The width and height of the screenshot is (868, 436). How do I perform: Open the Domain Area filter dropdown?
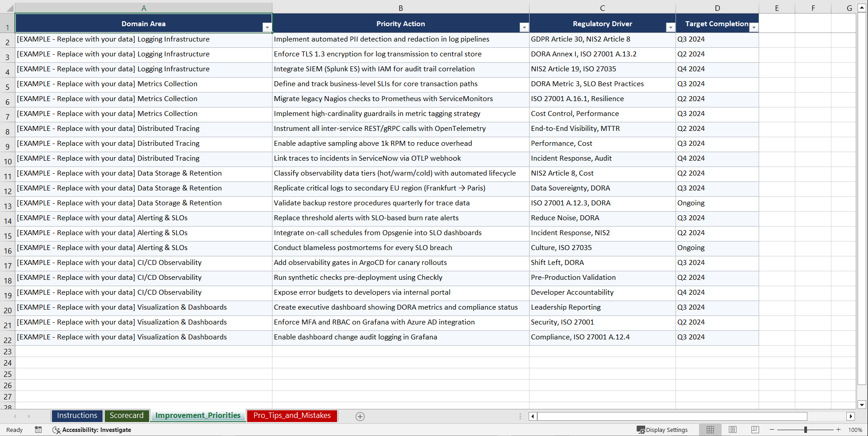coord(267,27)
